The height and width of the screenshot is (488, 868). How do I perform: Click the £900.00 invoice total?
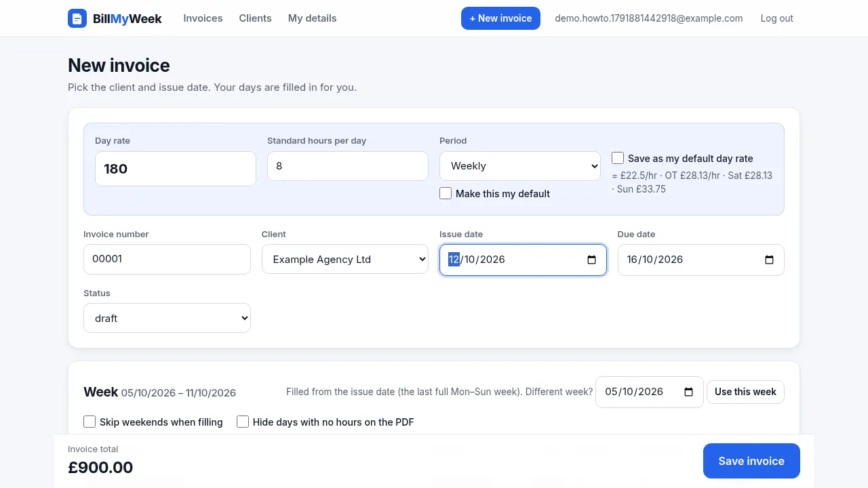[100, 468]
